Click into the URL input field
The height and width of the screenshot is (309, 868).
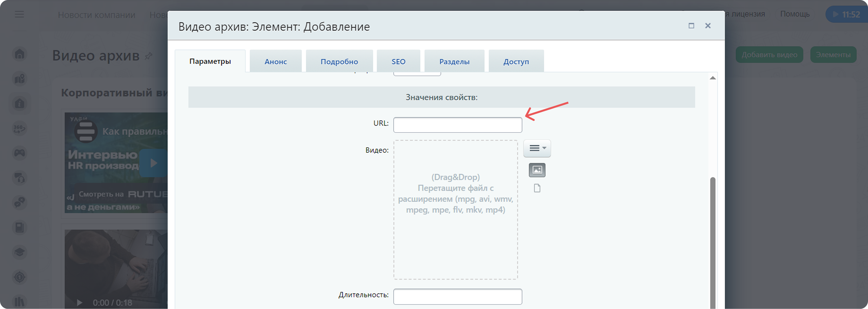[x=457, y=125]
